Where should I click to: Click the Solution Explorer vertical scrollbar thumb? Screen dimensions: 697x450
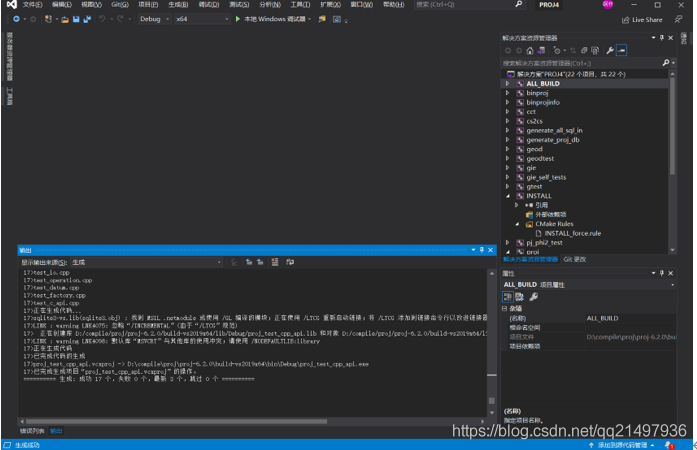pyautogui.click(x=672, y=126)
